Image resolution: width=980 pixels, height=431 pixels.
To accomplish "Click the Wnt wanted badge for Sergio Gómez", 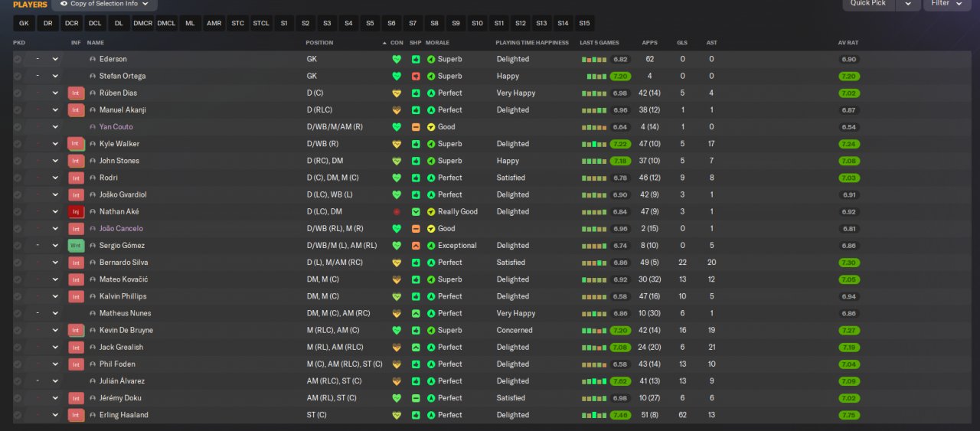I will coord(76,246).
